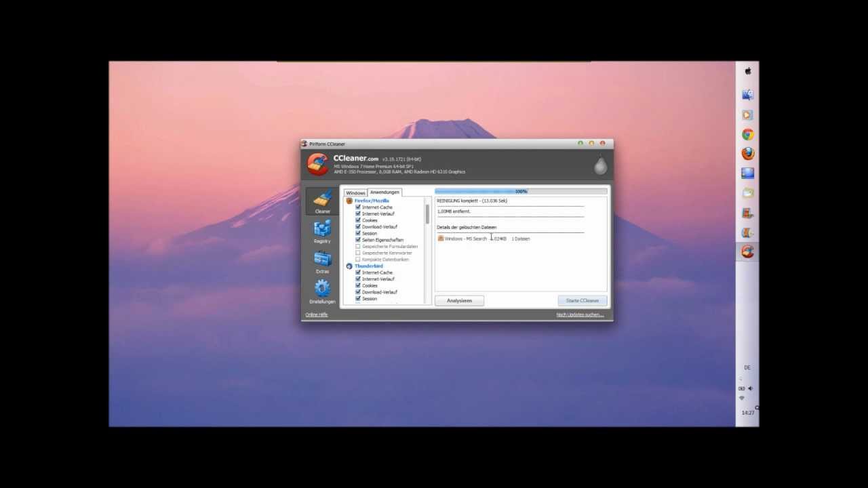The width and height of the screenshot is (868, 488).
Task: Click 'Details der gelöschten Dateien' heading
Action: 467,227
